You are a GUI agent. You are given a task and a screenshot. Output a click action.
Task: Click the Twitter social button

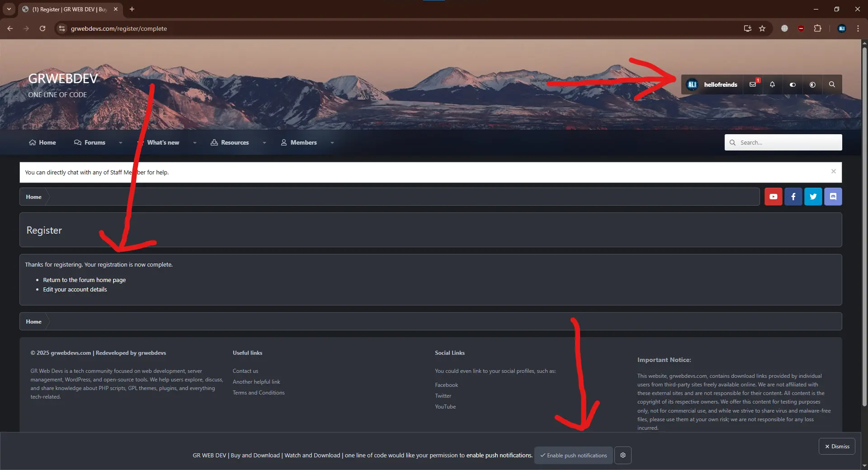[813, 197]
